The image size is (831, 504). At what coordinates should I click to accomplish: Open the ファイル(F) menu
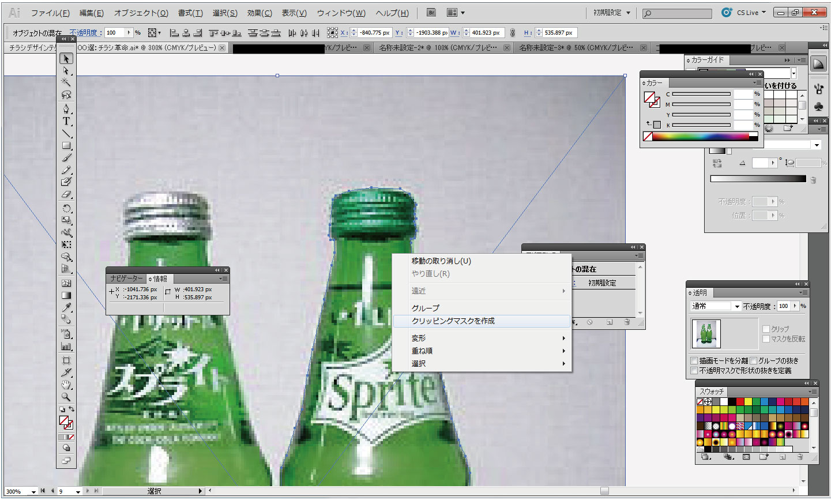tap(50, 13)
